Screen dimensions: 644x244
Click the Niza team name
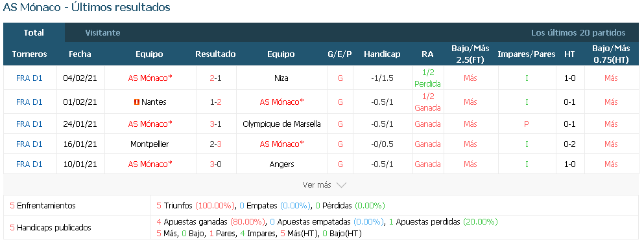(x=281, y=78)
